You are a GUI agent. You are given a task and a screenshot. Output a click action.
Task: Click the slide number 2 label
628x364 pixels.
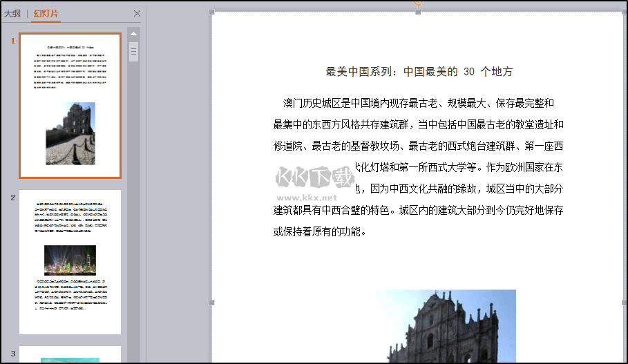12,198
